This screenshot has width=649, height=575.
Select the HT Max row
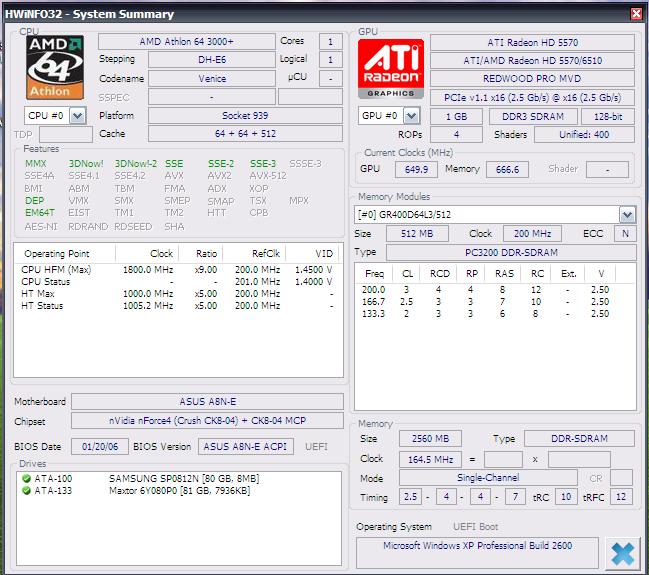[178, 294]
